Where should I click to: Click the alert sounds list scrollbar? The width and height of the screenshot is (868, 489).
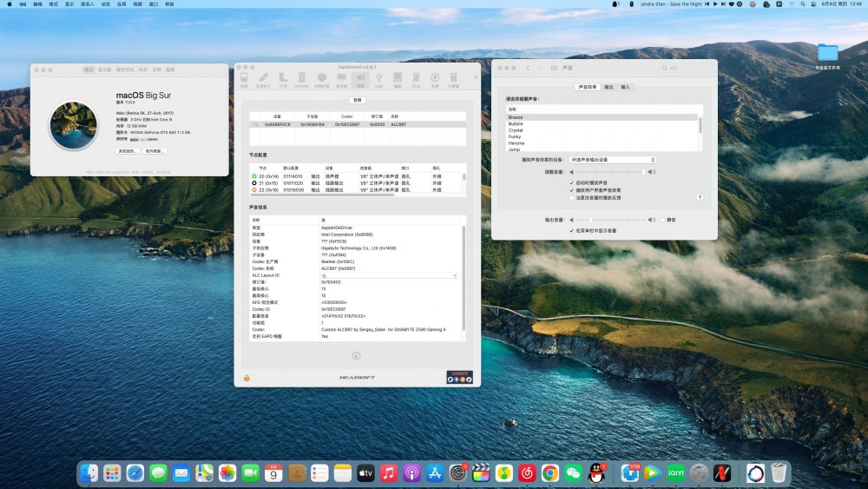point(700,125)
